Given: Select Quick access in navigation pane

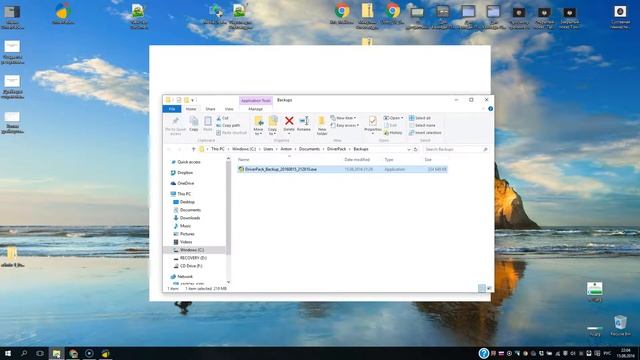Looking at the screenshot, I should pos(185,162).
